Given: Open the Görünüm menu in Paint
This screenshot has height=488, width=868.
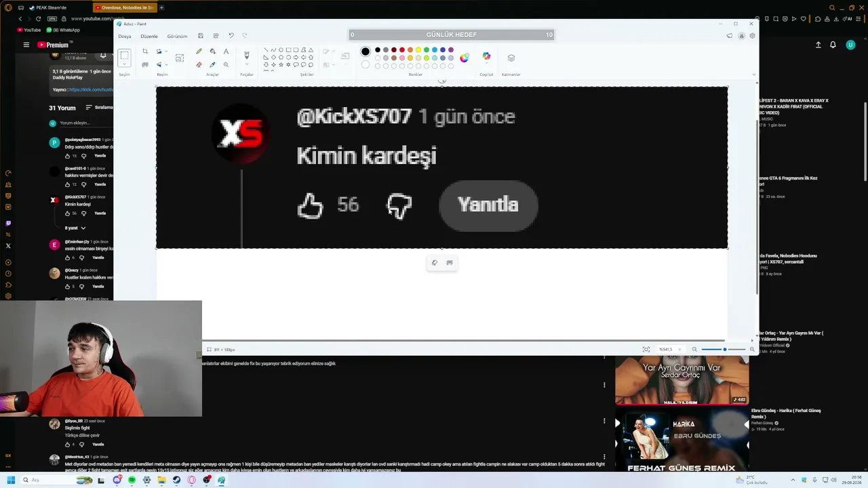Looking at the screenshot, I should [x=177, y=36].
